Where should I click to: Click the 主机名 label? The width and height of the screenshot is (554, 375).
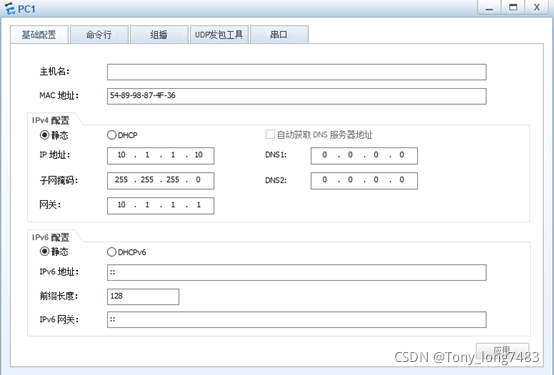[x=54, y=72]
